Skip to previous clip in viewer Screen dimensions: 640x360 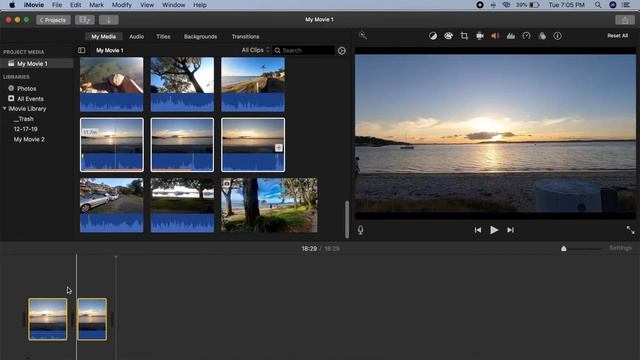[x=478, y=230]
